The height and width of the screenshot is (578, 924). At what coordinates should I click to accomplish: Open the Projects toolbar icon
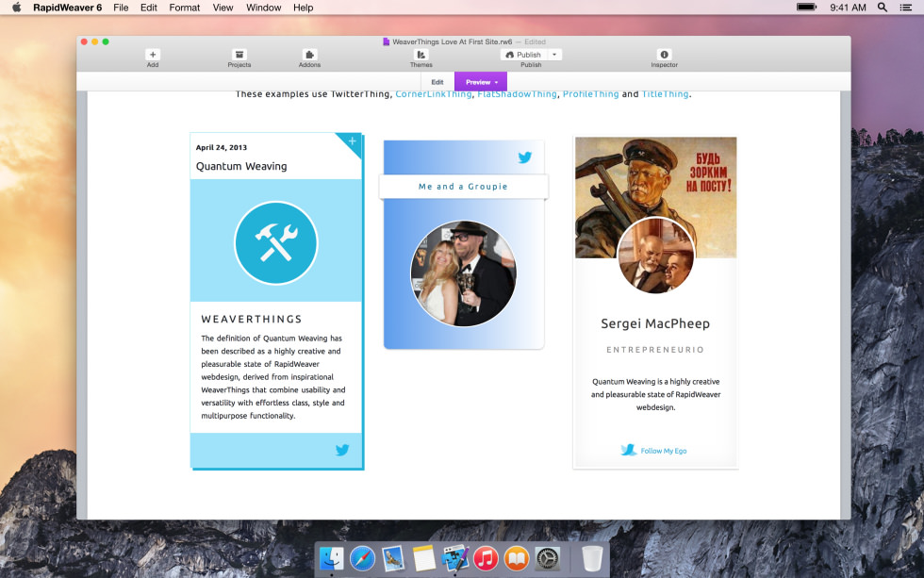pos(239,55)
